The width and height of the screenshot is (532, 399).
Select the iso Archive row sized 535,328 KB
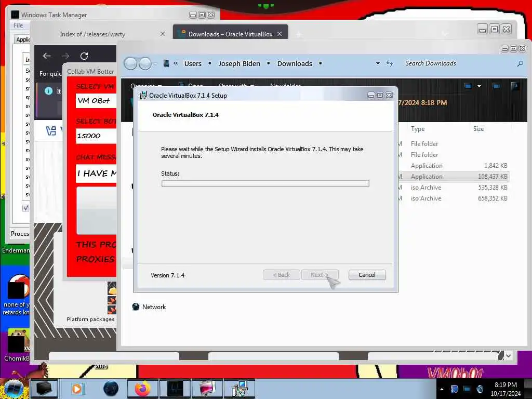(x=454, y=187)
